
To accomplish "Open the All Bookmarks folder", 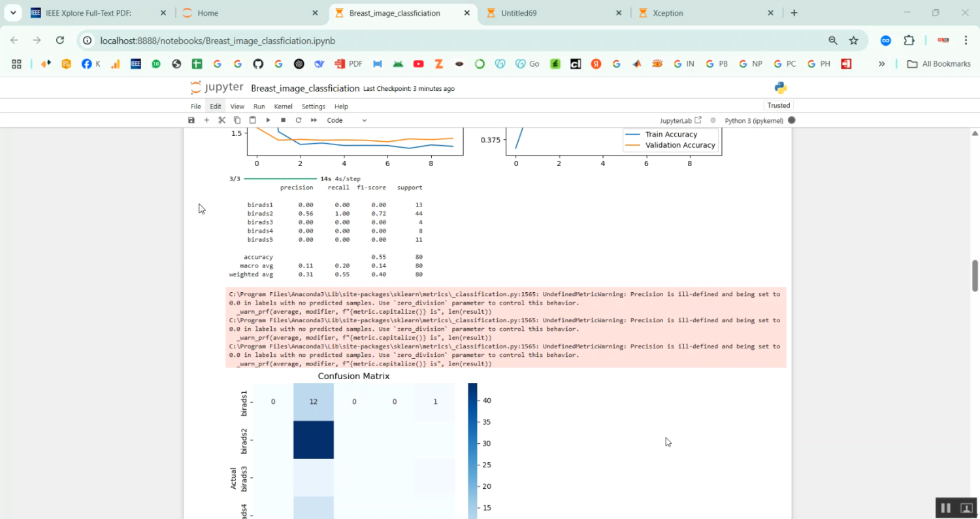I will click(x=939, y=64).
